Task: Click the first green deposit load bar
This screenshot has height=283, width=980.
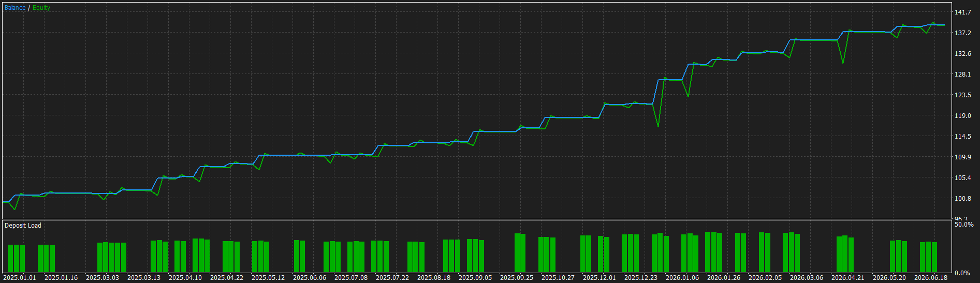Action: [x=10, y=259]
